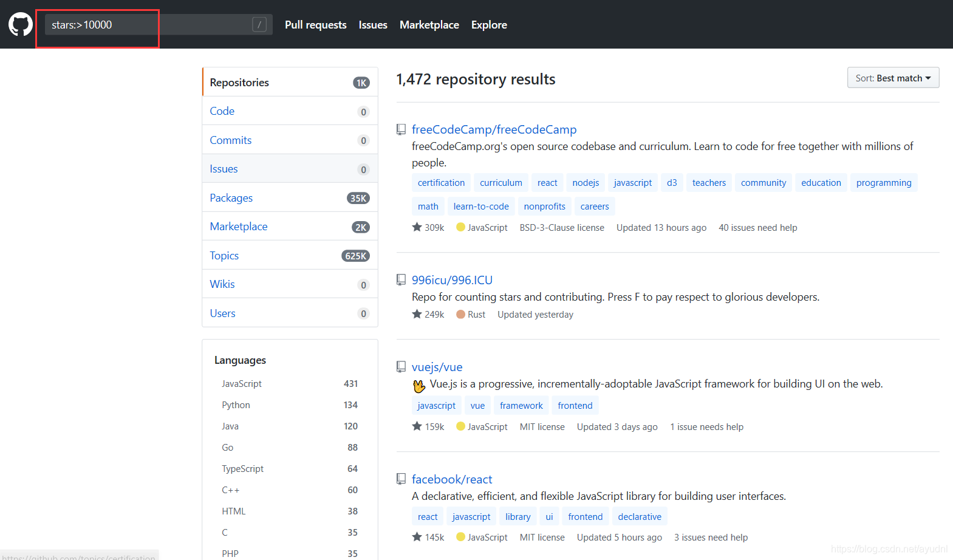Viewport: 953px width, 560px height.
Task: Open the GitHub Octocat logo homepage
Action: point(21,24)
